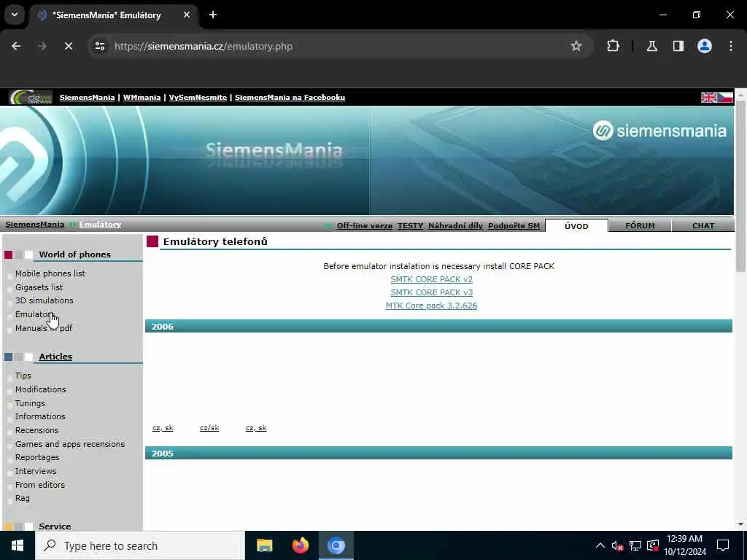Open Rag in the Articles menu
This screenshot has width=747, height=560.
pos(23,498)
